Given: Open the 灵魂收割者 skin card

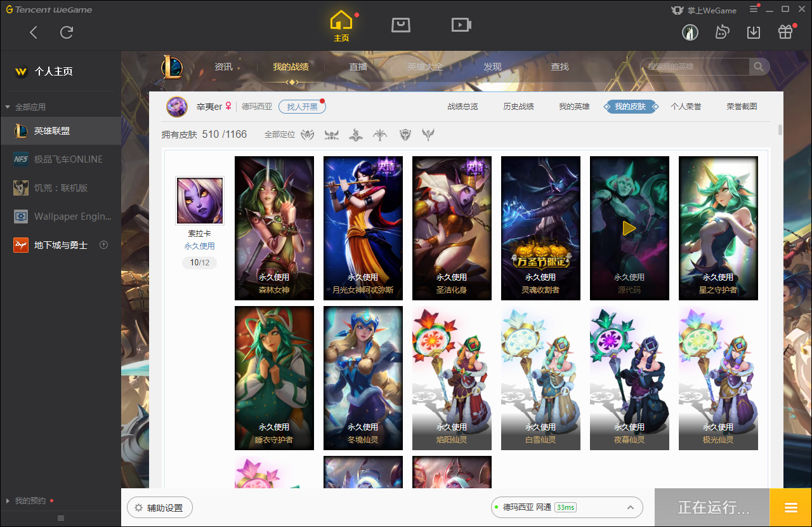Looking at the screenshot, I should click(540, 228).
